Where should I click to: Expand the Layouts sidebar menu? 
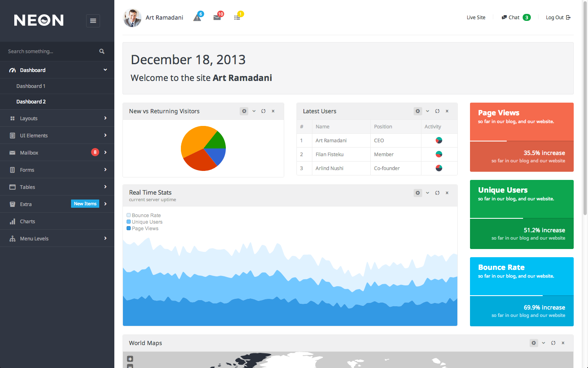click(x=57, y=118)
